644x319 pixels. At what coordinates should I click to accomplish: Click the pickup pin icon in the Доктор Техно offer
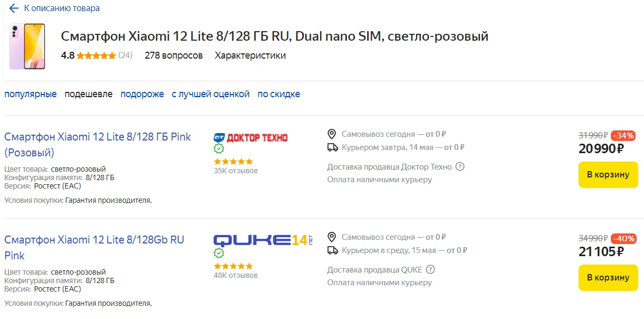pyautogui.click(x=332, y=134)
